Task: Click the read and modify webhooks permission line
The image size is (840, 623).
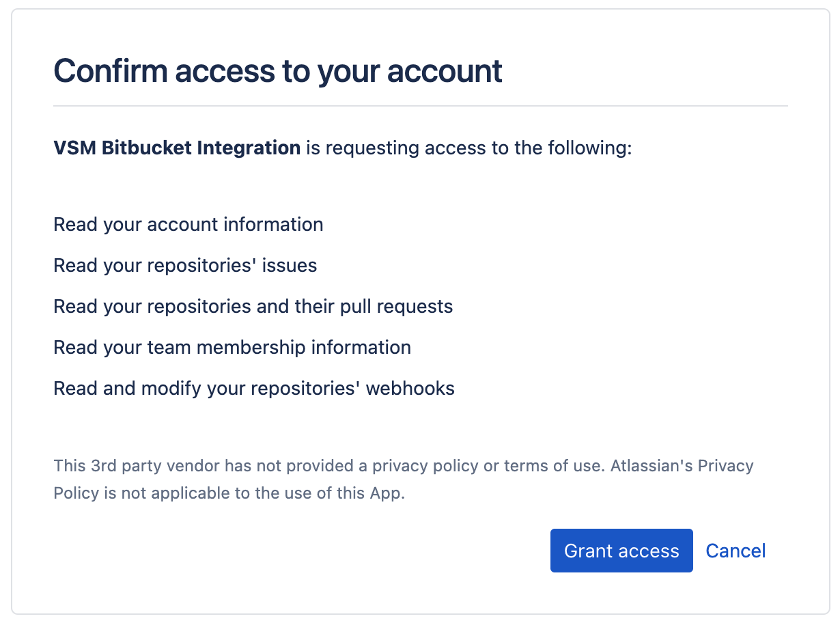Action: (x=254, y=388)
